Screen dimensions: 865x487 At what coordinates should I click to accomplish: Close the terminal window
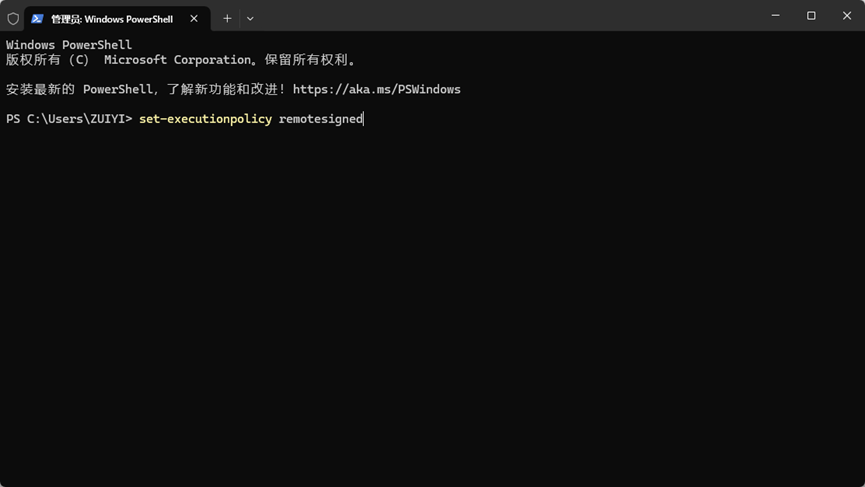tap(847, 15)
